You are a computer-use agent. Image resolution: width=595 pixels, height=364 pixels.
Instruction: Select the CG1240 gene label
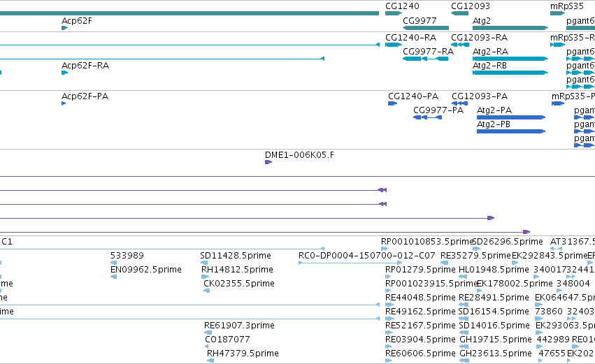tap(402, 6)
